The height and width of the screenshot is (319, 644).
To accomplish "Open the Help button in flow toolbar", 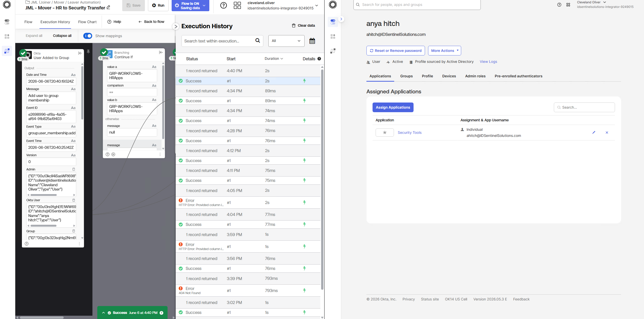I will click(x=114, y=22).
